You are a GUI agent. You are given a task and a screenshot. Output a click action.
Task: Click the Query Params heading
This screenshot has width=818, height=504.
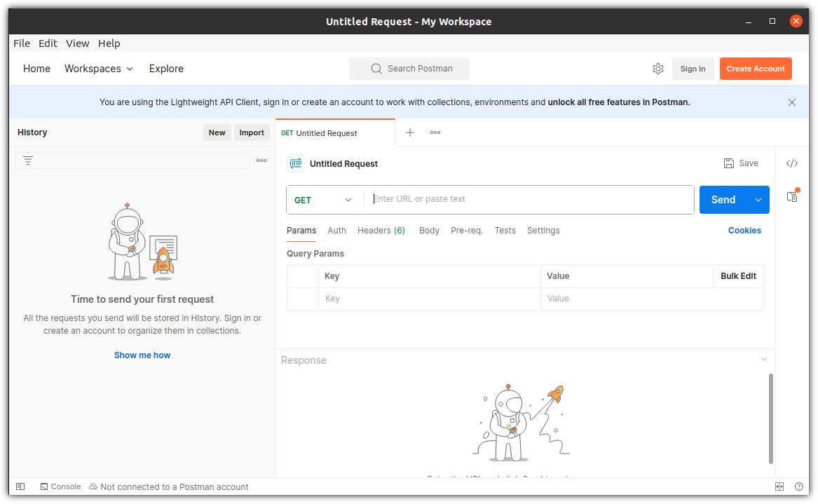tap(315, 254)
